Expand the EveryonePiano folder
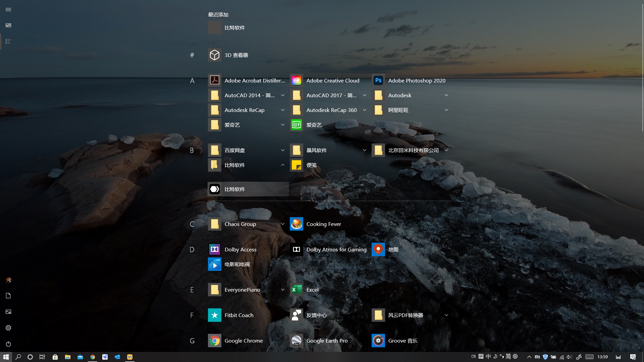Viewport: 644px width, 362px height. pyautogui.click(x=282, y=290)
